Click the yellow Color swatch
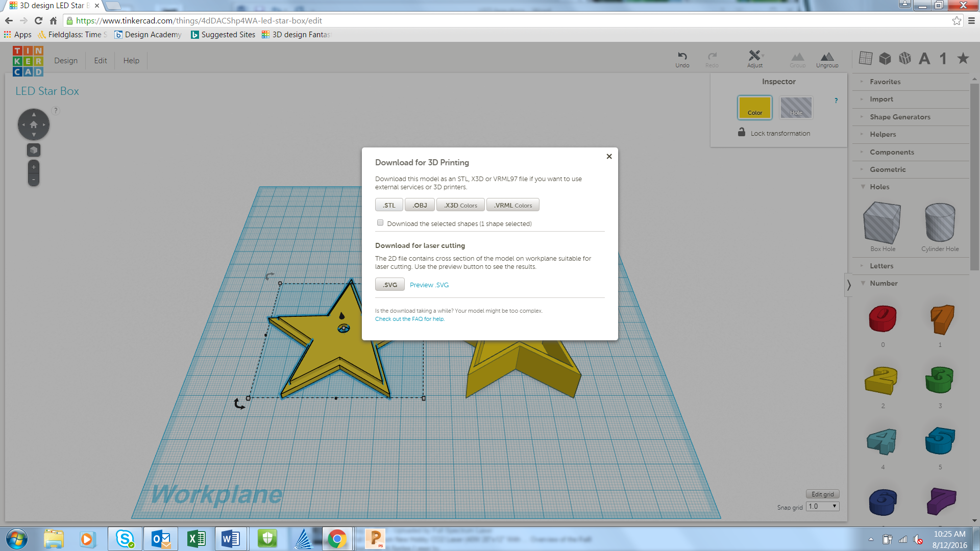 pyautogui.click(x=754, y=108)
